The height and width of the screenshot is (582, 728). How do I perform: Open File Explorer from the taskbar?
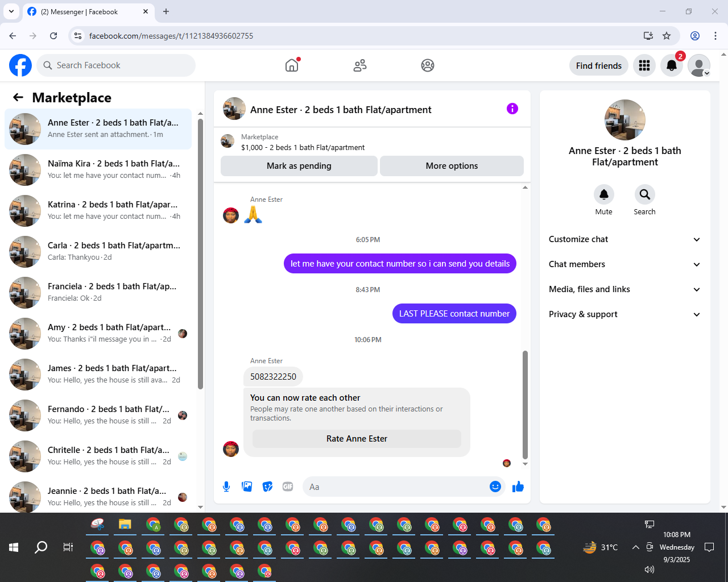tap(125, 525)
